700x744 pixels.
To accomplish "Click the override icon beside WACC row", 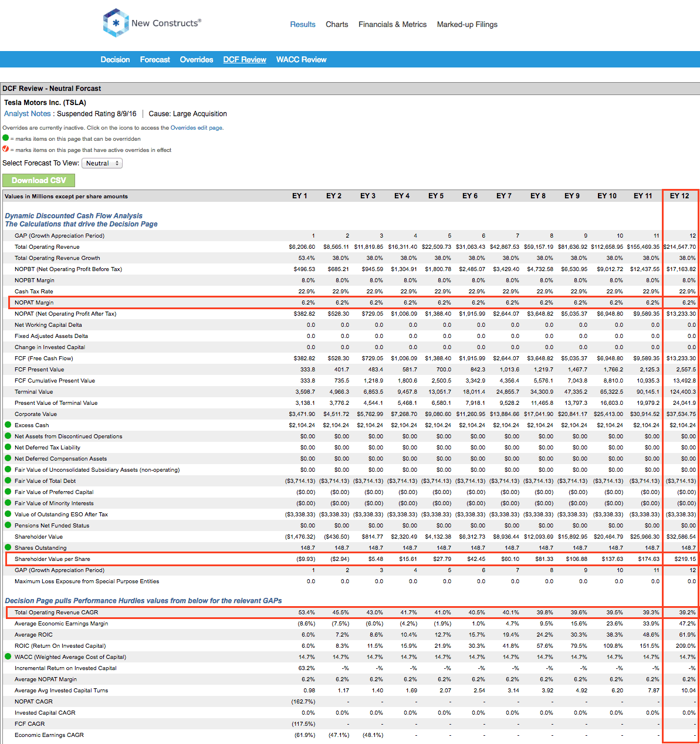I will [x=8, y=657].
